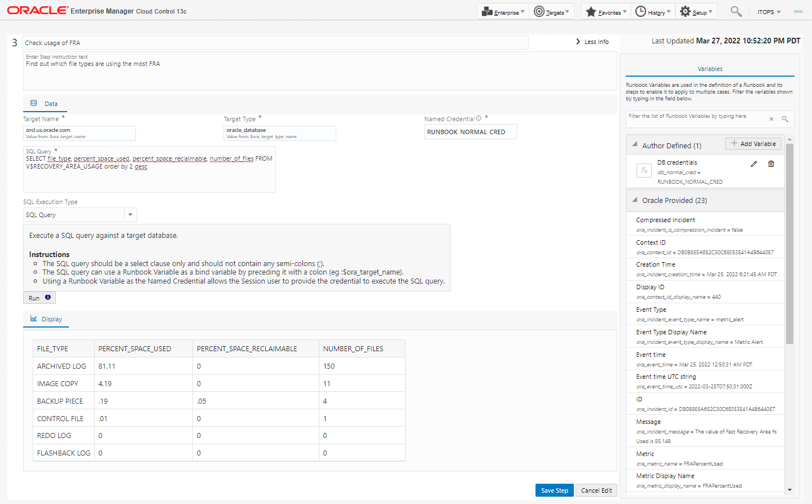Image resolution: width=812 pixels, height=504 pixels.
Task: Open the Favorites menu
Action: 606,12
